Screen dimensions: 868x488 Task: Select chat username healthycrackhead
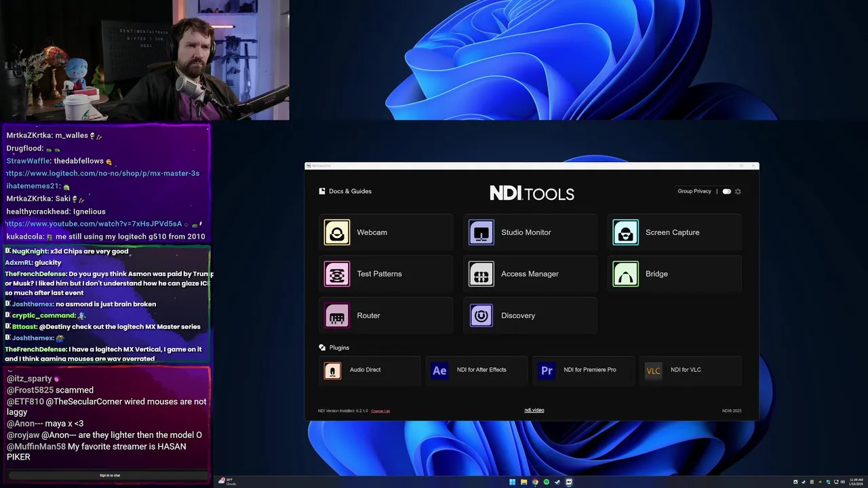38,211
